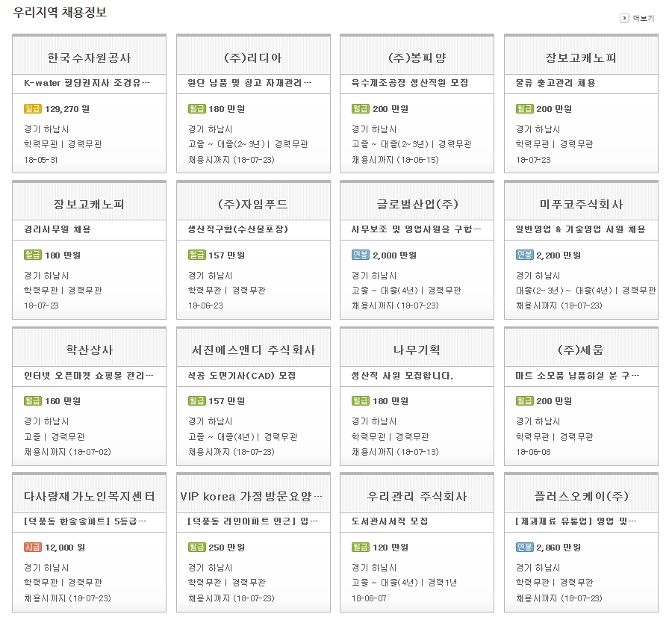
Task: Open the 한국수자원공사 company heading
Action: click(x=89, y=58)
